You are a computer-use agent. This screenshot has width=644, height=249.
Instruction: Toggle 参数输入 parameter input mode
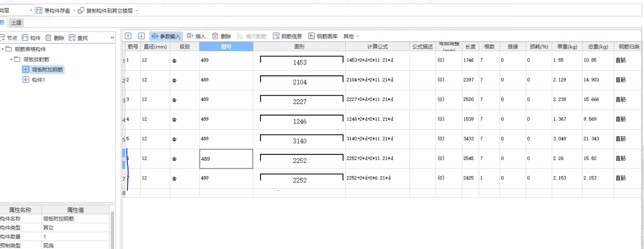(x=166, y=36)
